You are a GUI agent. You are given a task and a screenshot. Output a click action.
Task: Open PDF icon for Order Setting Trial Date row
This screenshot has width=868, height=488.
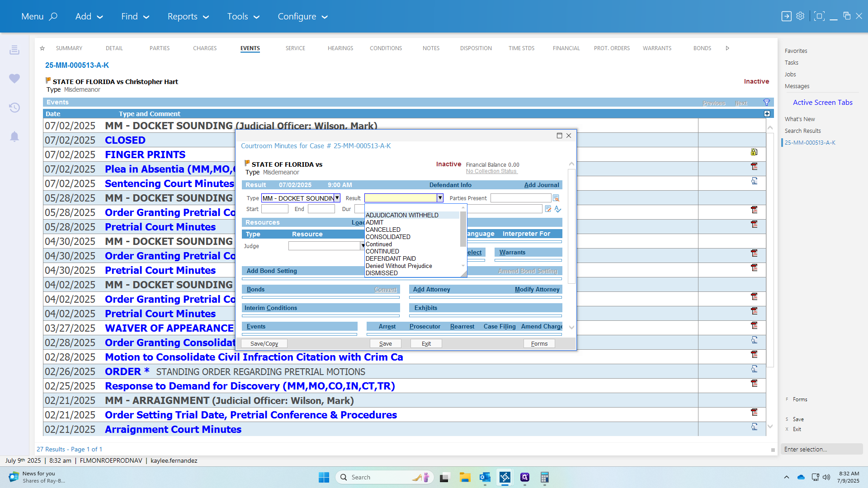pyautogui.click(x=754, y=413)
